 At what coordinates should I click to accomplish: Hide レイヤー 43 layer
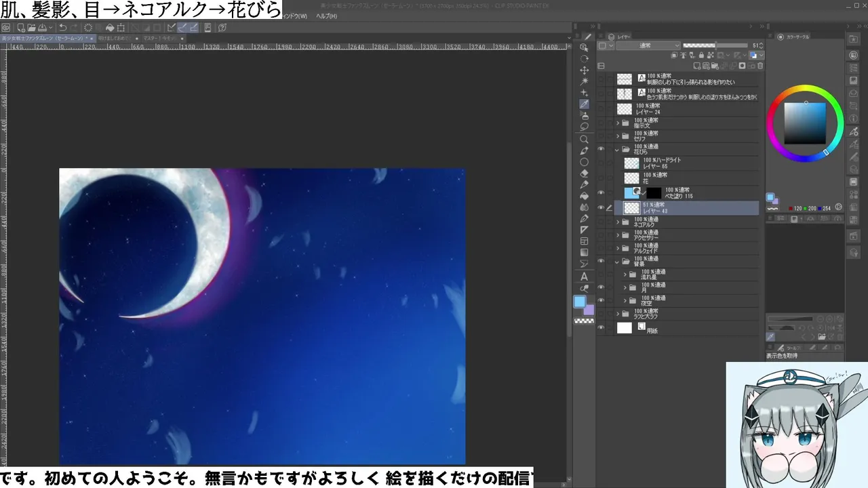pyautogui.click(x=601, y=208)
